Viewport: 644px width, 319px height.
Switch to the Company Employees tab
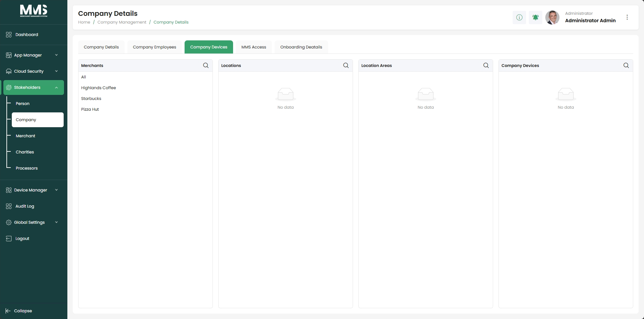point(155,47)
